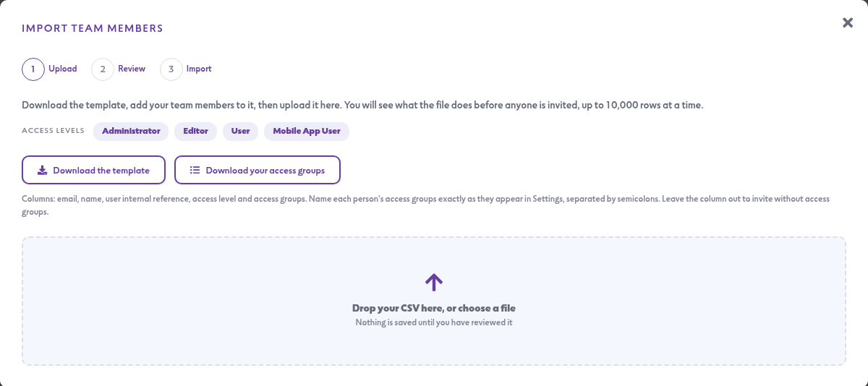Click the Access Levels label
This screenshot has height=386, width=868.
(53, 131)
